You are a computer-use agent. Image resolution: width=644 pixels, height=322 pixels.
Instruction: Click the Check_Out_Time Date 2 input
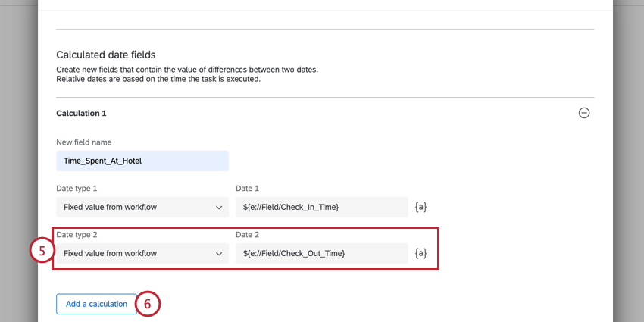pyautogui.click(x=321, y=253)
